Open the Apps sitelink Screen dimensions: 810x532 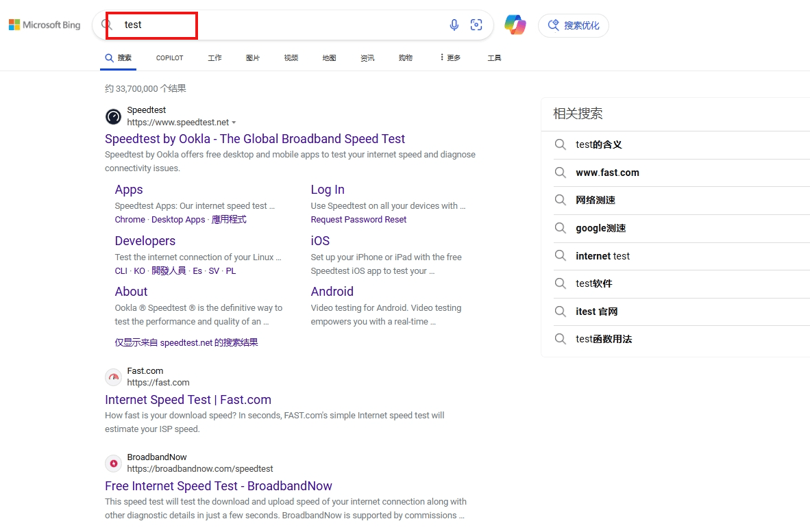pyautogui.click(x=129, y=190)
